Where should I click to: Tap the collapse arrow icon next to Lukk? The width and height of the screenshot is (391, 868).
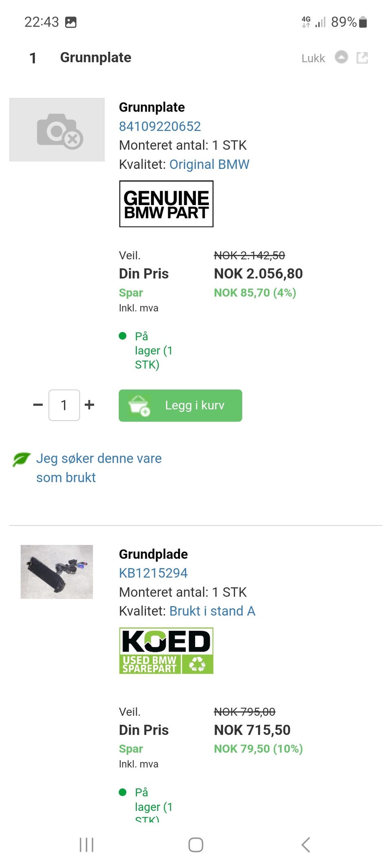[x=341, y=57]
